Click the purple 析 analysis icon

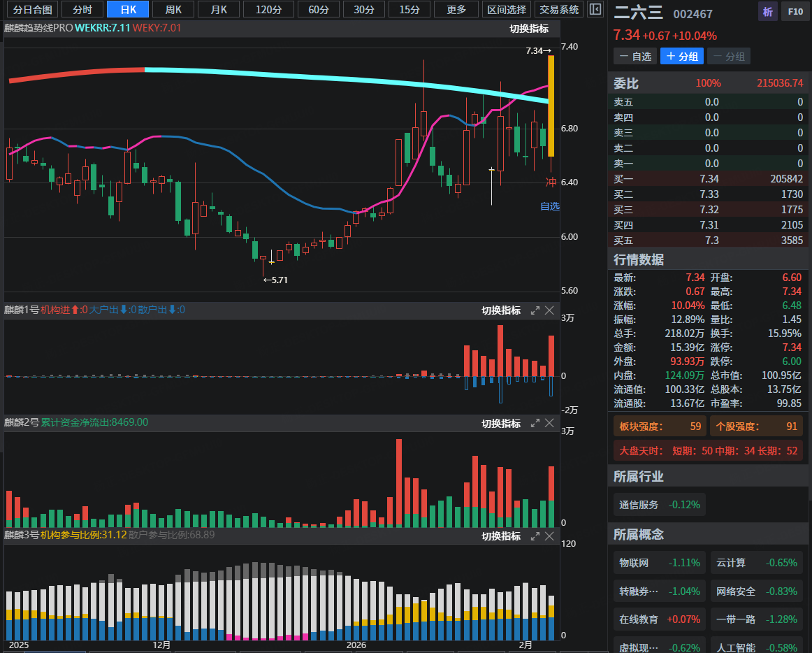click(767, 11)
